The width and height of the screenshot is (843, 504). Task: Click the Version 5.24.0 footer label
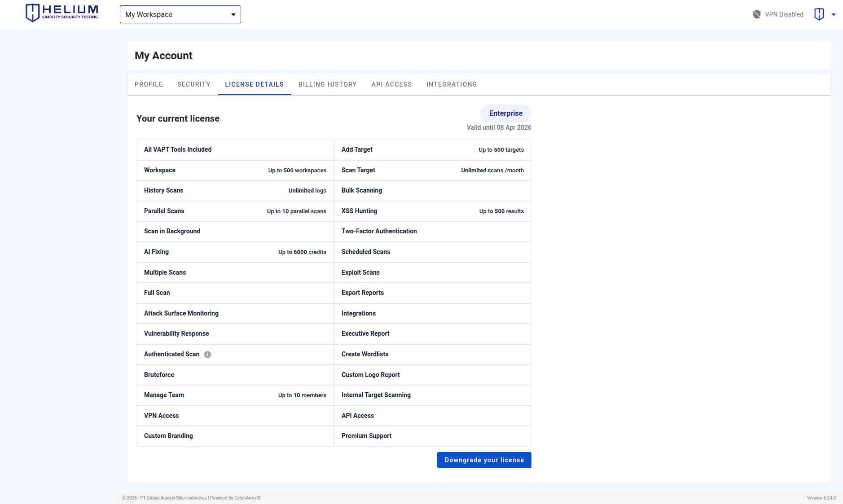821,498
